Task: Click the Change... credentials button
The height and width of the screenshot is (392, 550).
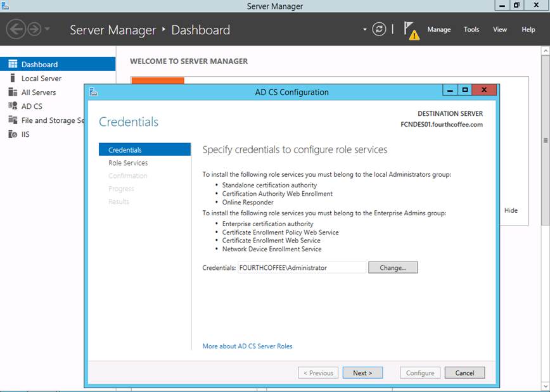Action: tap(393, 268)
